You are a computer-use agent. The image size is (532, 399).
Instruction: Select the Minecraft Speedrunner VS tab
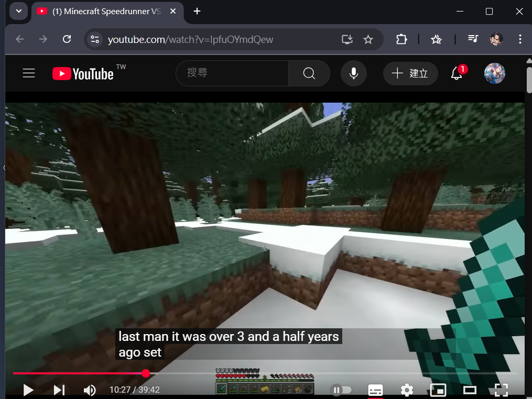[x=106, y=11]
